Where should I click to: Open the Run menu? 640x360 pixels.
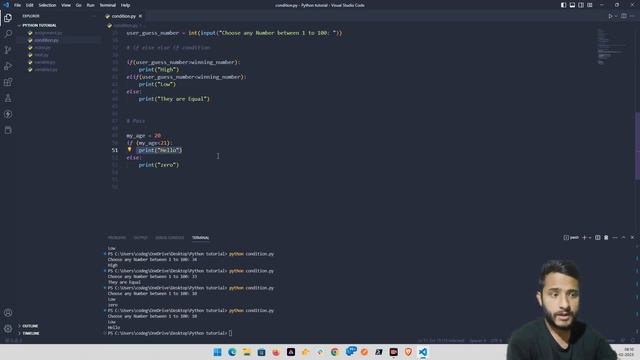point(90,5)
